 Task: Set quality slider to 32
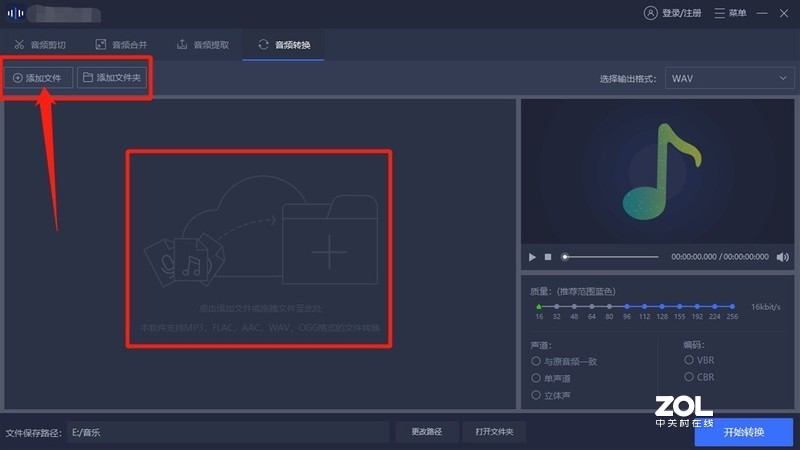point(557,307)
